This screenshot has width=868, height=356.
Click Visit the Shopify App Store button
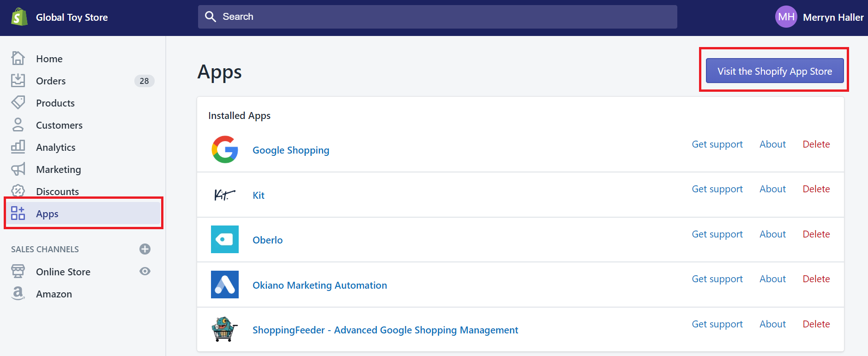[x=775, y=71]
